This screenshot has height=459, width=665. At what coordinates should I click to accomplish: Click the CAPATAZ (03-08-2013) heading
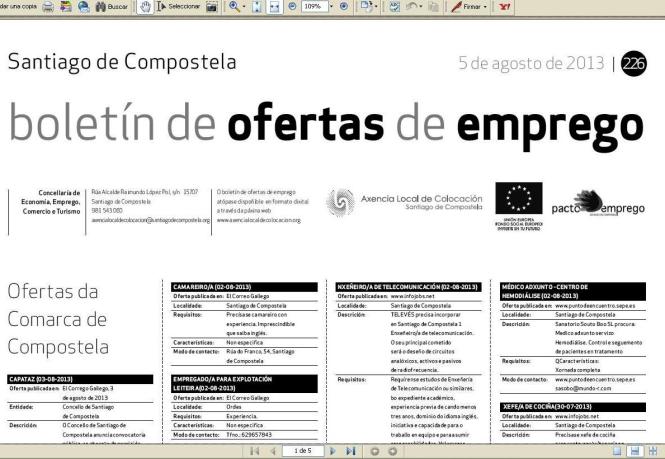point(80,379)
